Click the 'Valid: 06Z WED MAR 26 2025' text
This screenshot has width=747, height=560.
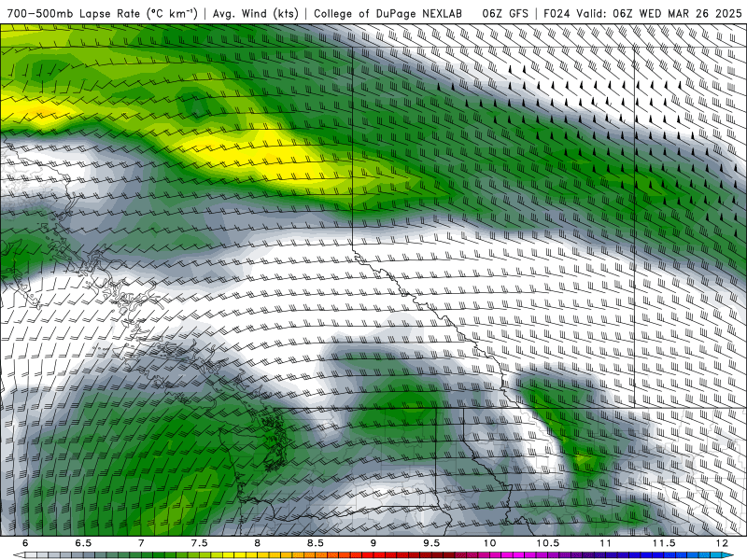coord(659,14)
